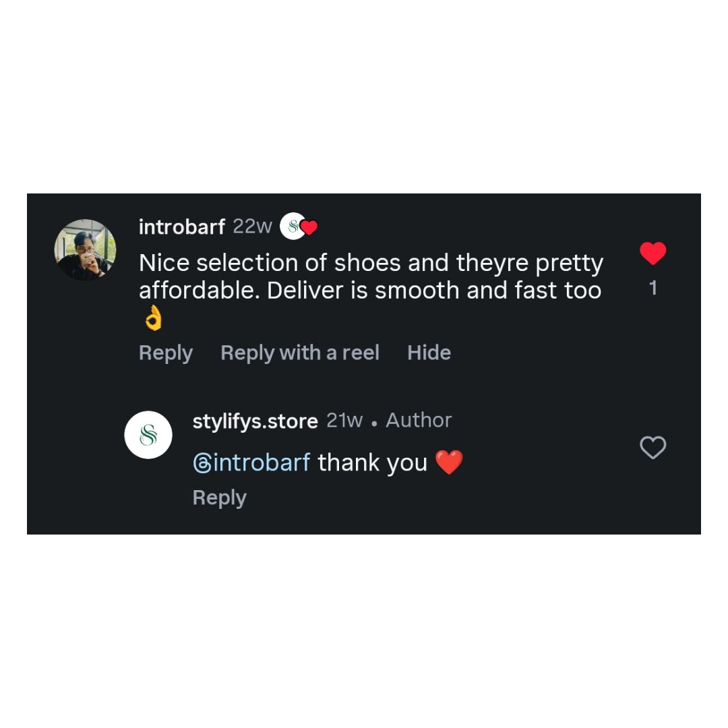The height and width of the screenshot is (728, 728).
Task: Click the 22w timestamp
Action: point(252,226)
